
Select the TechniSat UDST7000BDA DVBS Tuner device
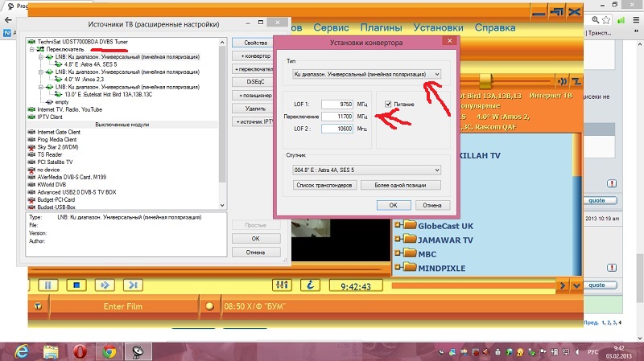click(76, 41)
